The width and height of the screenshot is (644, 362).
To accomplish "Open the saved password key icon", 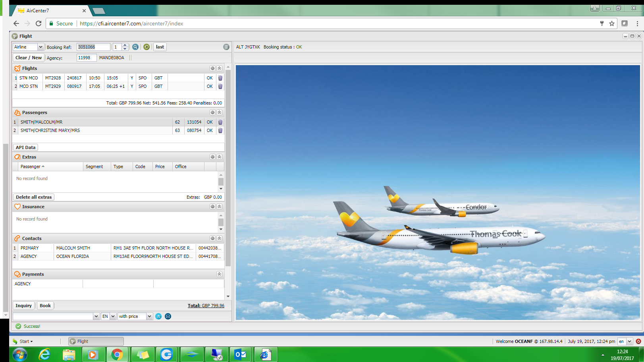I will click(x=602, y=23).
